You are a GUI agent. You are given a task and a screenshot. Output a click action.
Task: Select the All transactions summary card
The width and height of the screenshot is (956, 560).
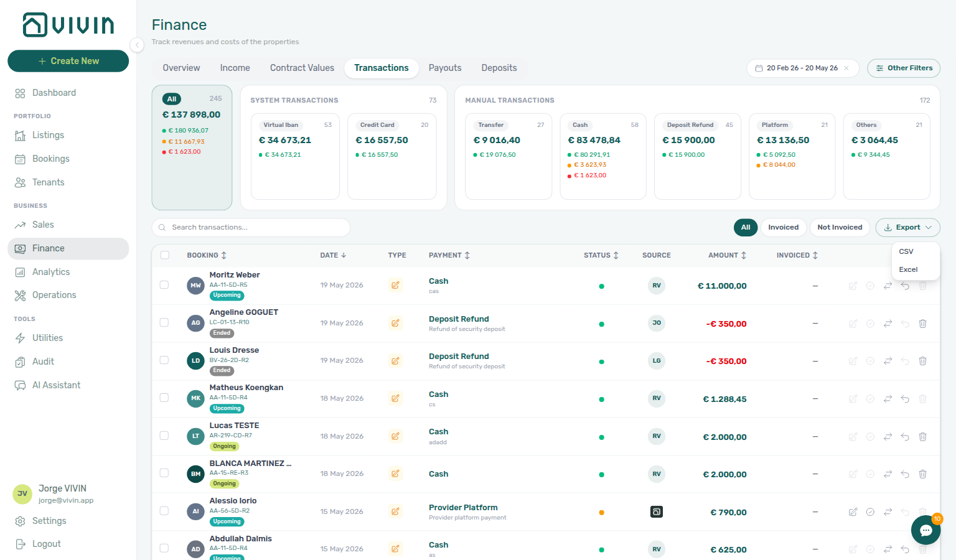(x=192, y=147)
